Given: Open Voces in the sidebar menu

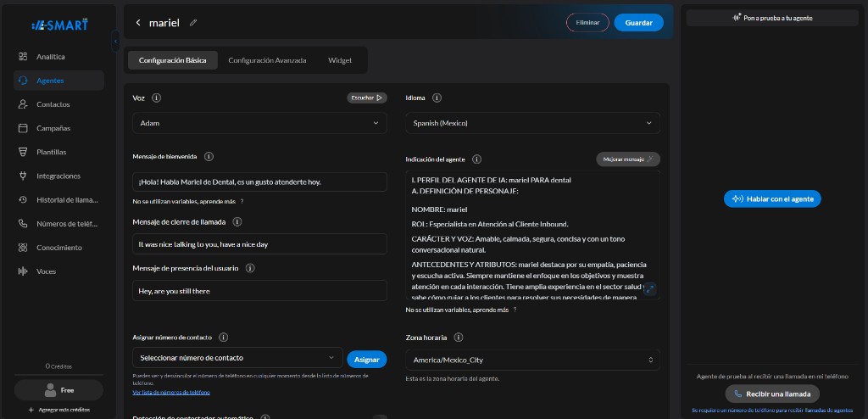Looking at the screenshot, I should (x=58, y=271).
